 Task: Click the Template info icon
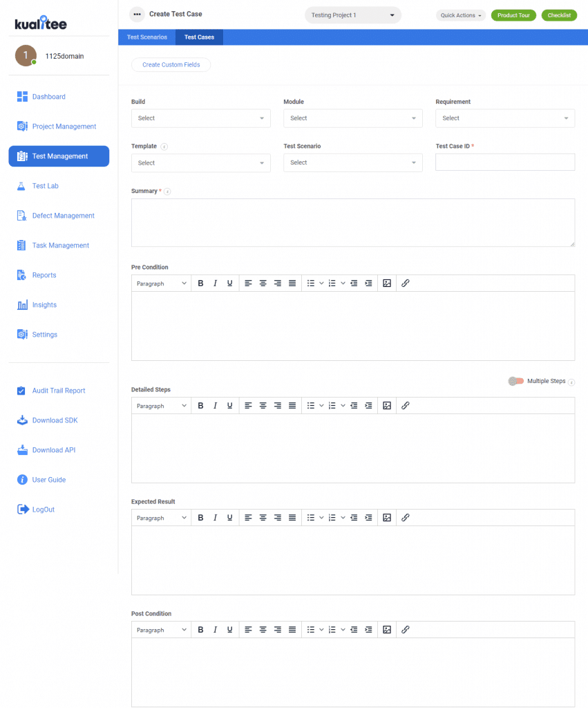(164, 147)
